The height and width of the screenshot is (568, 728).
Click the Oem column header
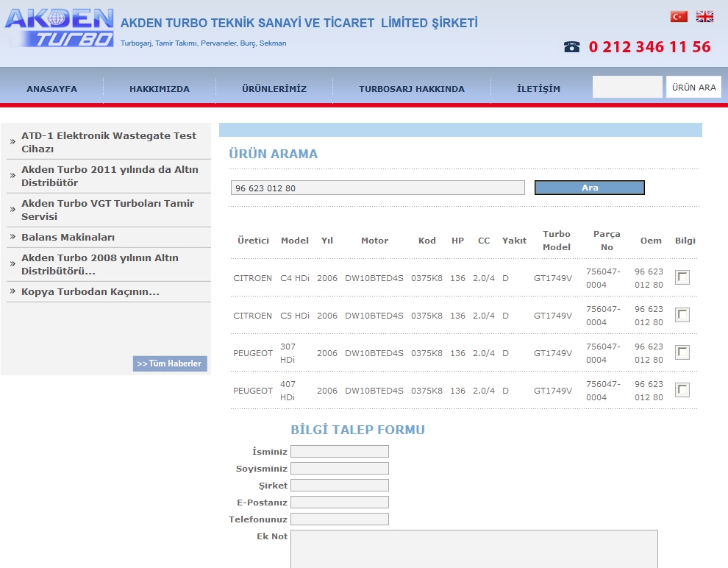[651, 241]
